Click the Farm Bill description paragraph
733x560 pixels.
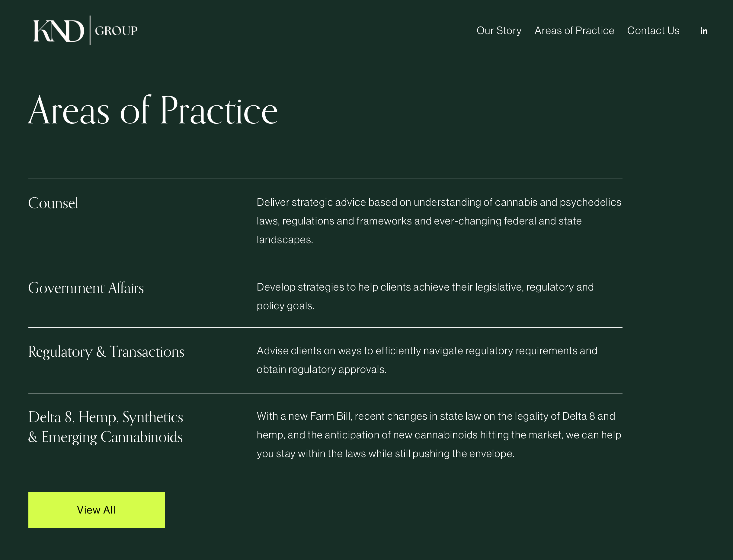439,435
